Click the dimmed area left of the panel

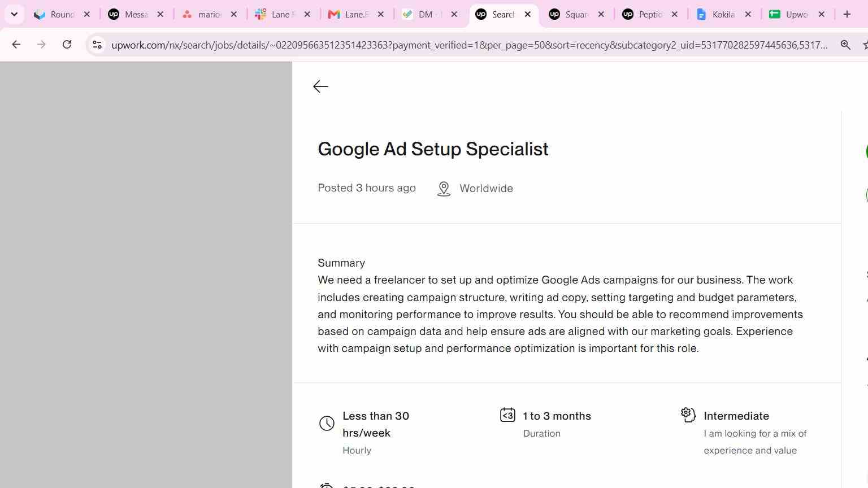tap(146, 274)
